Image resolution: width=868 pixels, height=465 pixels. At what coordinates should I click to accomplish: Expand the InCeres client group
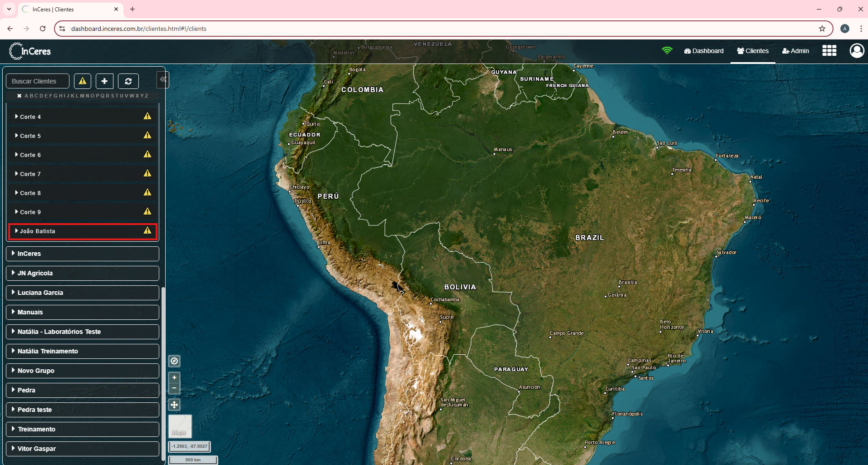click(x=83, y=254)
